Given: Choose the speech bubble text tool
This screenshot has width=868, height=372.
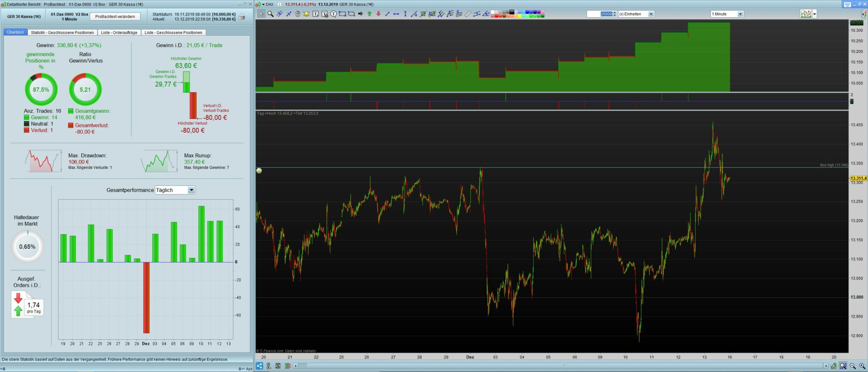Looking at the screenshot, I should tap(334, 14).
